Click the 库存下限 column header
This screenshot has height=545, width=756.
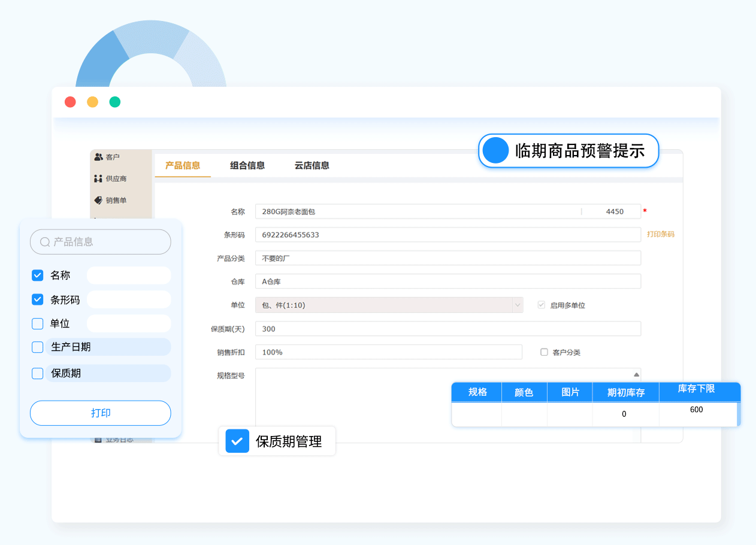pyautogui.click(x=696, y=389)
